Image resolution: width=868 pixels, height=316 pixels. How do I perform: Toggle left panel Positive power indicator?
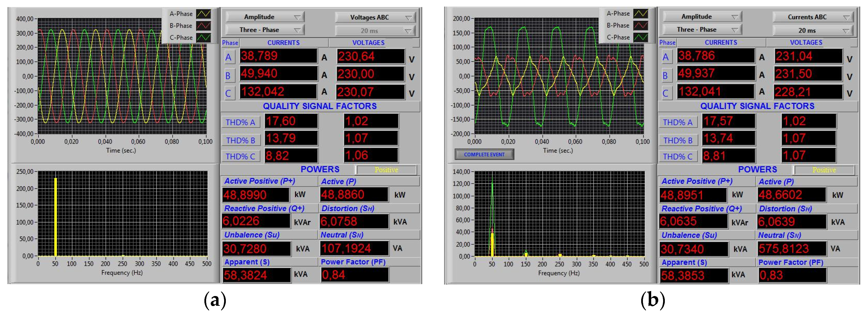click(x=386, y=170)
